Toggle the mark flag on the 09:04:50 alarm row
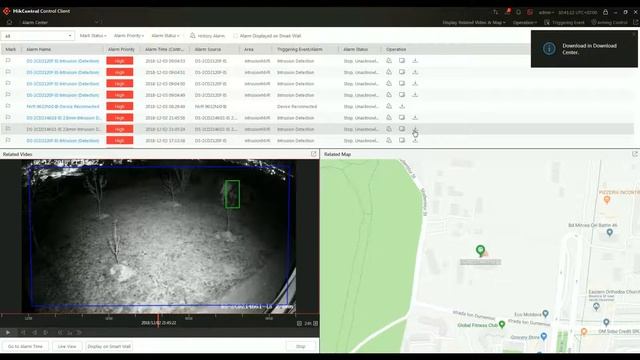 pyautogui.click(x=8, y=83)
